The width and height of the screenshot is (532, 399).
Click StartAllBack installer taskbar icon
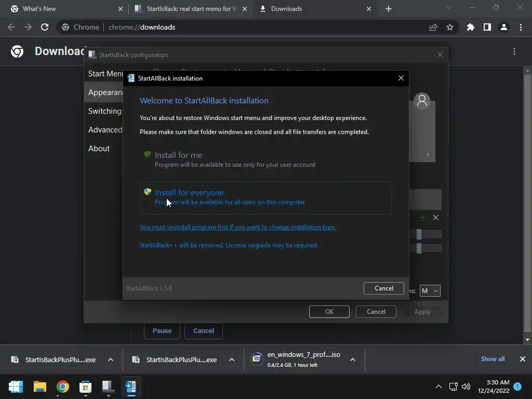click(x=131, y=387)
